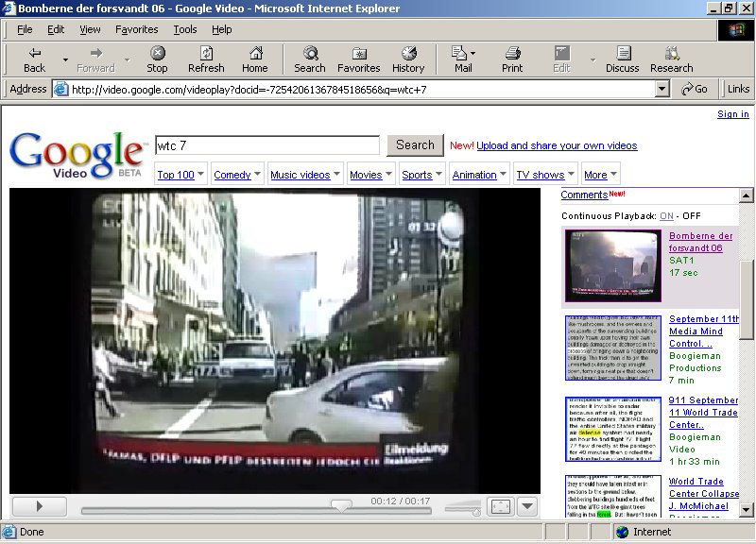This screenshot has height=544, width=756.
Task: Open the Search toolbar icon
Action: pos(310,59)
